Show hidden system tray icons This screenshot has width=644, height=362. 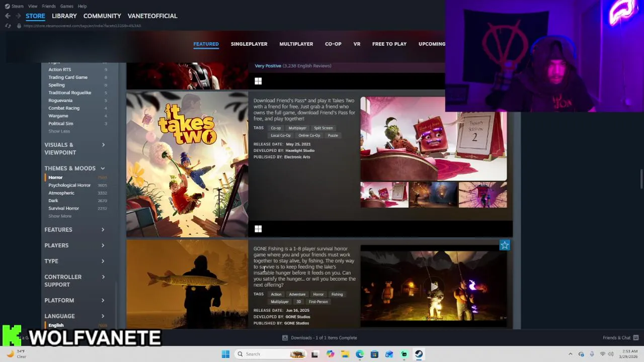570,354
